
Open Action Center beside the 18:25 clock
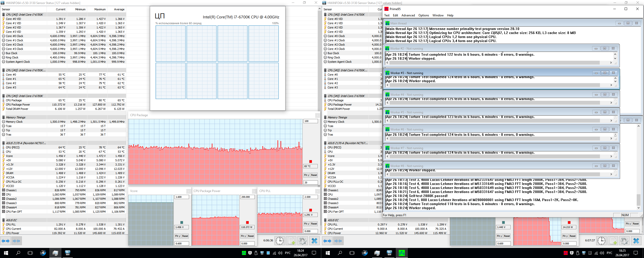(636, 253)
